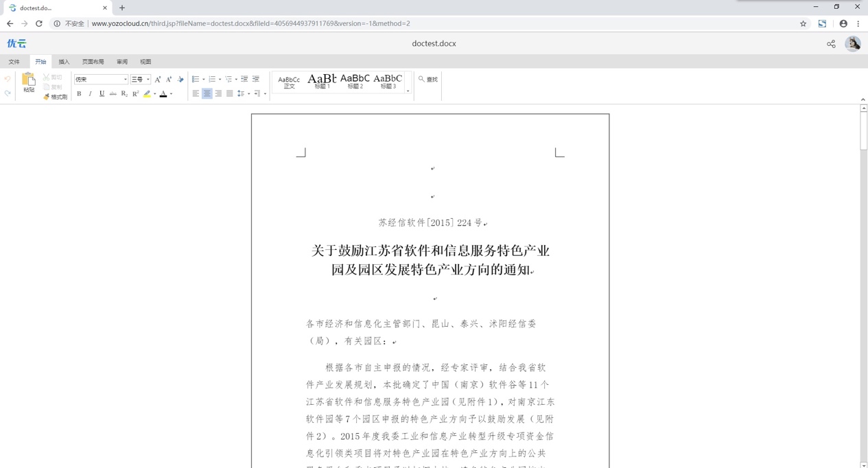Viewport: 868px width, 468px height.
Task: Switch to the 插入 (Insert) tab
Action: click(x=64, y=62)
